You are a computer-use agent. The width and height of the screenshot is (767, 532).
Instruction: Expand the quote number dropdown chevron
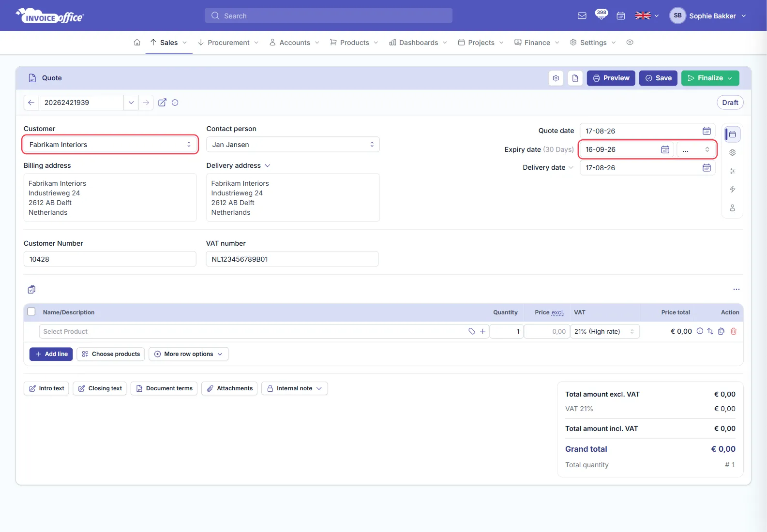pos(131,103)
